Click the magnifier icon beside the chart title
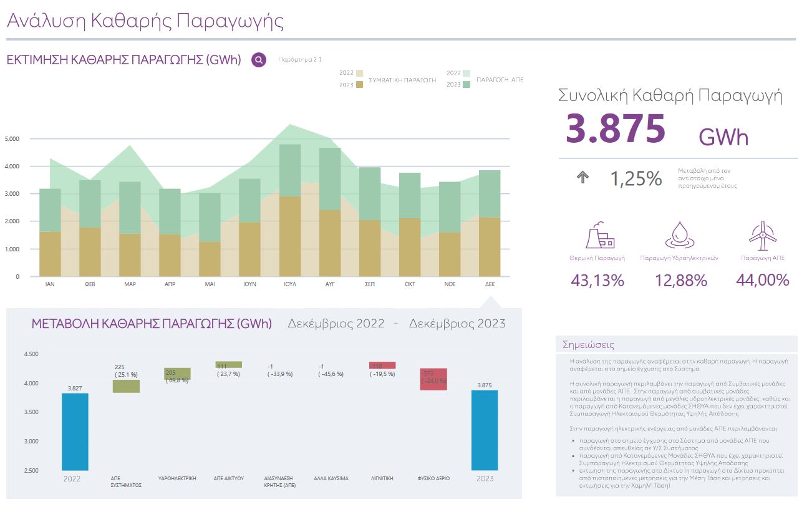This screenshot has height=507, width=812. [x=259, y=60]
